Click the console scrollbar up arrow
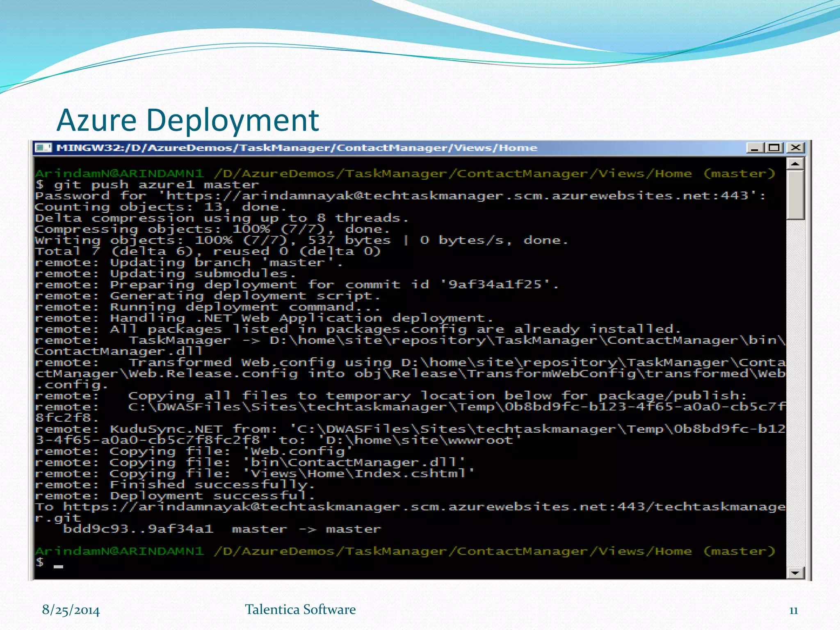The width and height of the screenshot is (840, 630). click(795, 164)
